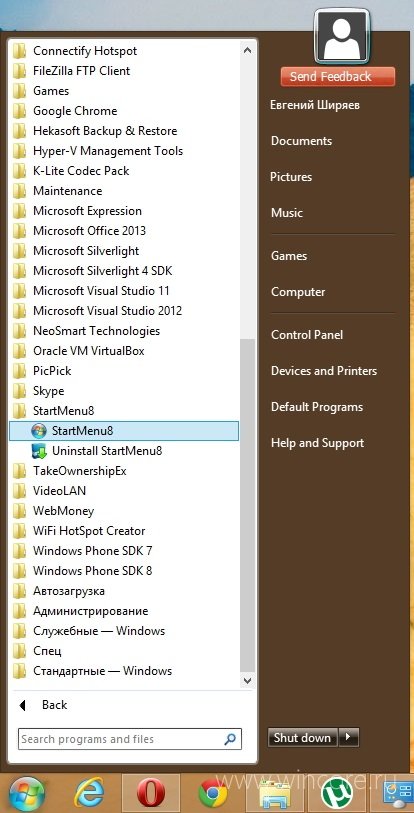Open the Shut down options arrow
This screenshot has width=414, height=813.
point(349,737)
